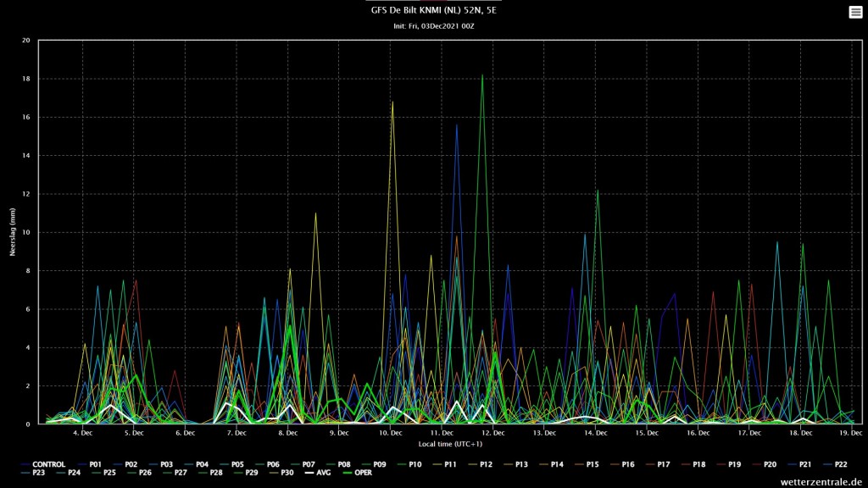Toggle the AVG series legend entry
Image resolution: width=868 pixels, height=488 pixels.
coord(318,473)
